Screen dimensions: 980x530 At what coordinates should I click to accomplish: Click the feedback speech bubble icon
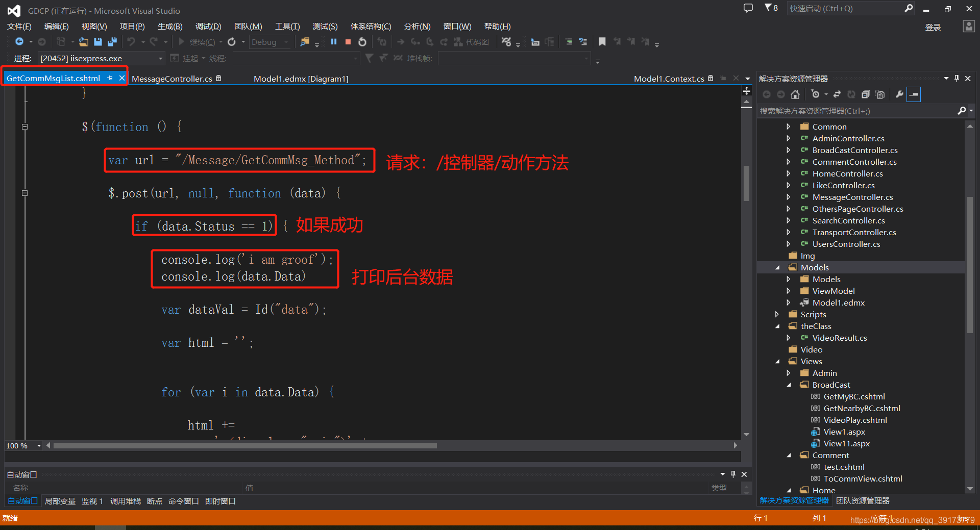748,8
